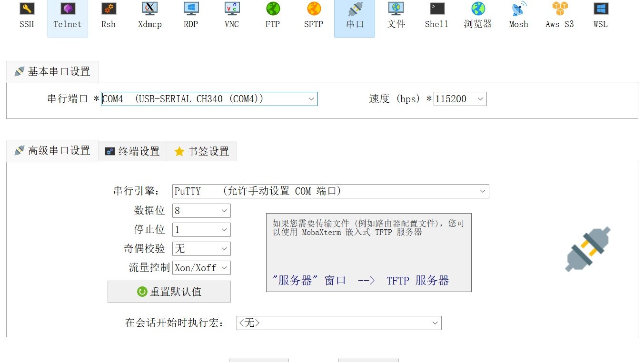Select the Mosh session type
The height and width of the screenshot is (362, 644).
tap(519, 16)
